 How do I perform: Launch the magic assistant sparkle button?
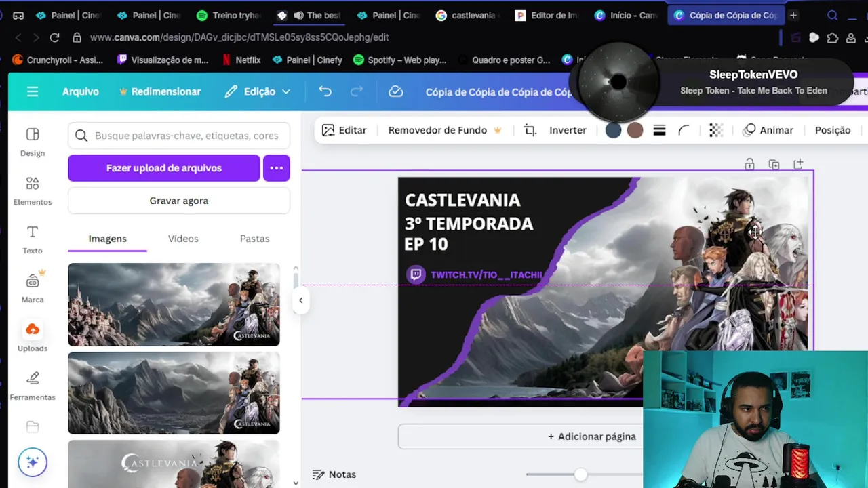[33, 462]
